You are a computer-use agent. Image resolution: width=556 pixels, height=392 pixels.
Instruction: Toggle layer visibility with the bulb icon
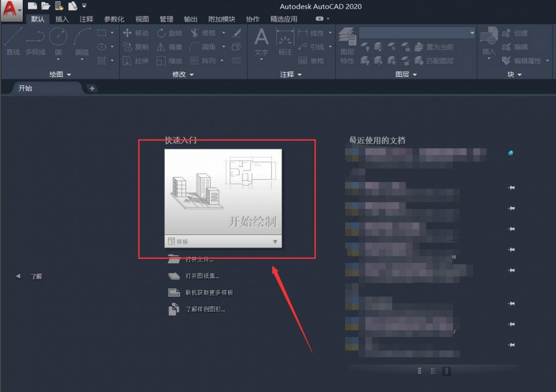[366, 47]
